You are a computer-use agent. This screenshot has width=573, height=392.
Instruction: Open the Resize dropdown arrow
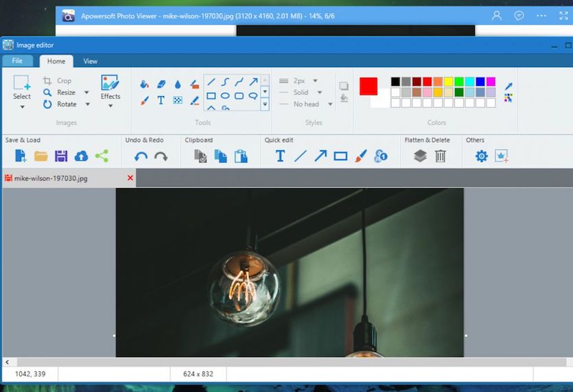pyautogui.click(x=86, y=93)
